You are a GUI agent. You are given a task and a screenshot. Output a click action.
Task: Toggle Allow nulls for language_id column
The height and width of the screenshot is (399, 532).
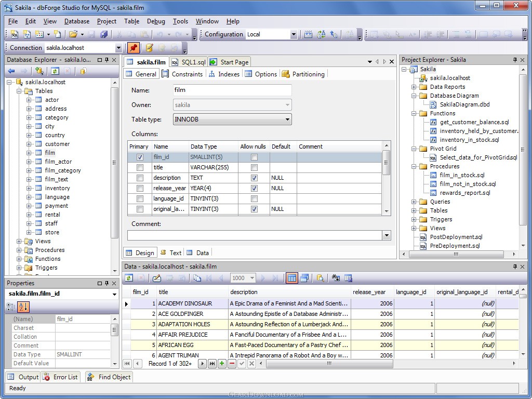[x=254, y=198]
